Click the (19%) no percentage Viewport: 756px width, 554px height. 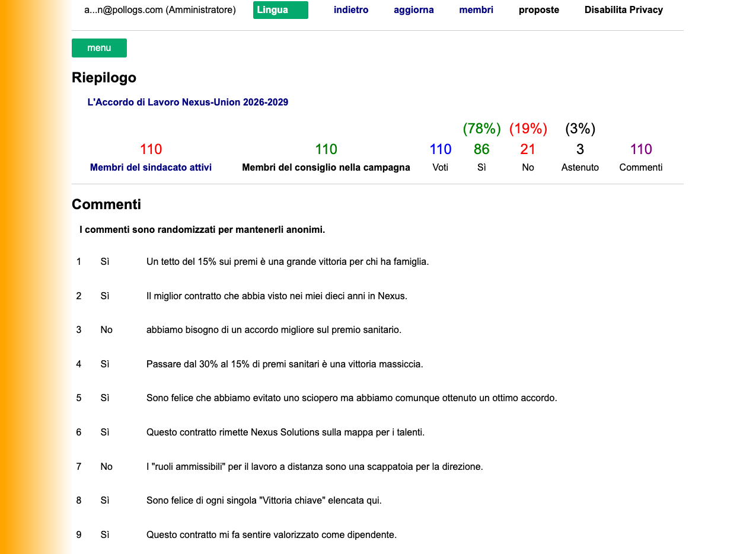(x=528, y=129)
